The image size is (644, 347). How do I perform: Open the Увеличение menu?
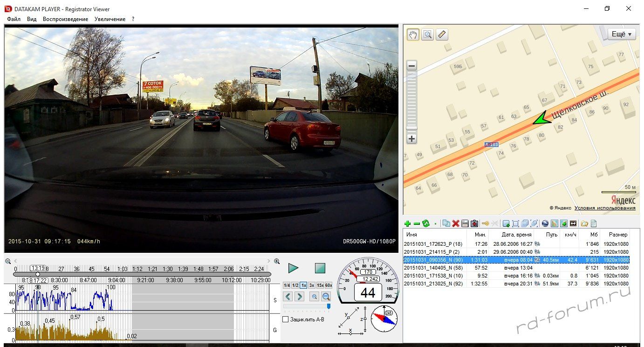(110, 19)
